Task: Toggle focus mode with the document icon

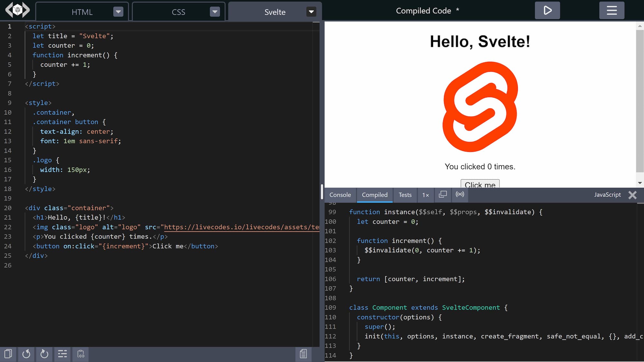Action: (x=303, y=354)
